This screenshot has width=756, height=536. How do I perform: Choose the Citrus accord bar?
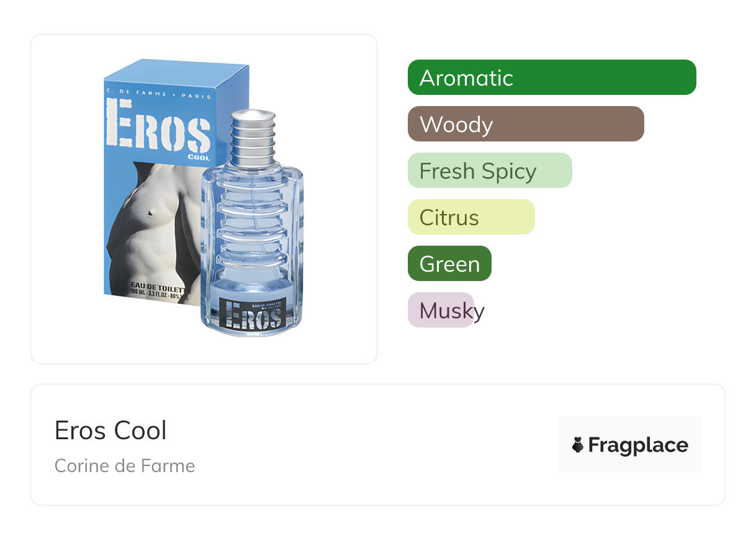[x=470, y=217]
